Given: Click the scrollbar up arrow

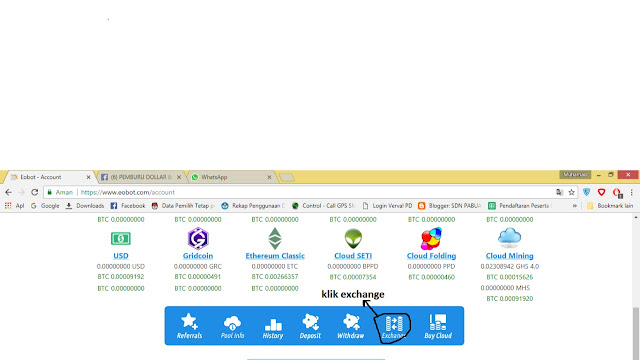Looking at the screenshot, I should pos(636,218).
